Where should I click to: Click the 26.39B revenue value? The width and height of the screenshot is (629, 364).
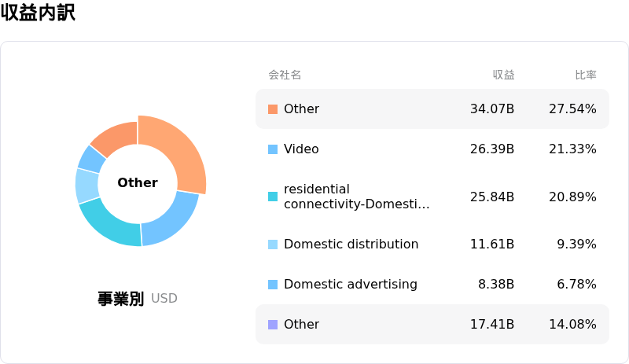pyautogui.click(x=492, y=149)
